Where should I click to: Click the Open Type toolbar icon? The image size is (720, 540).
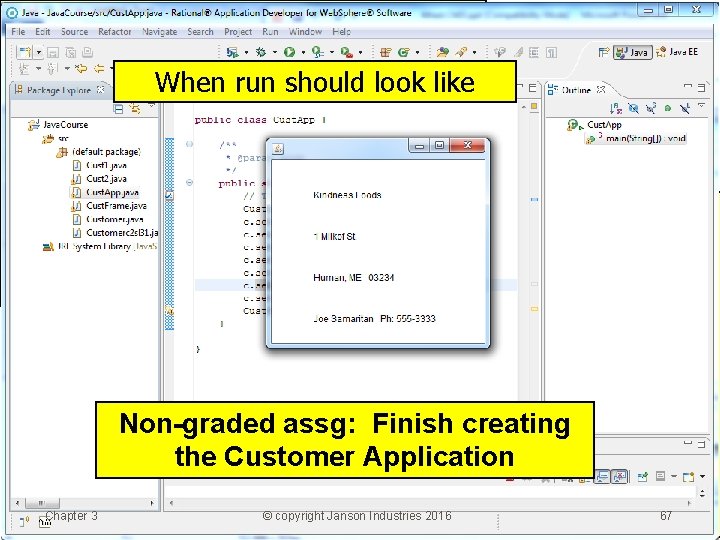pos(443,52)
